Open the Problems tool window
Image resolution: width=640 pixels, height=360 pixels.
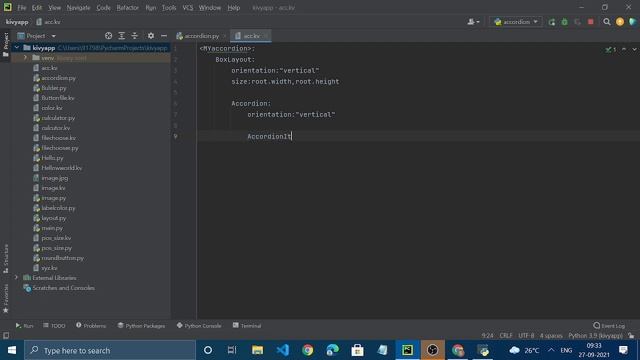91,326
